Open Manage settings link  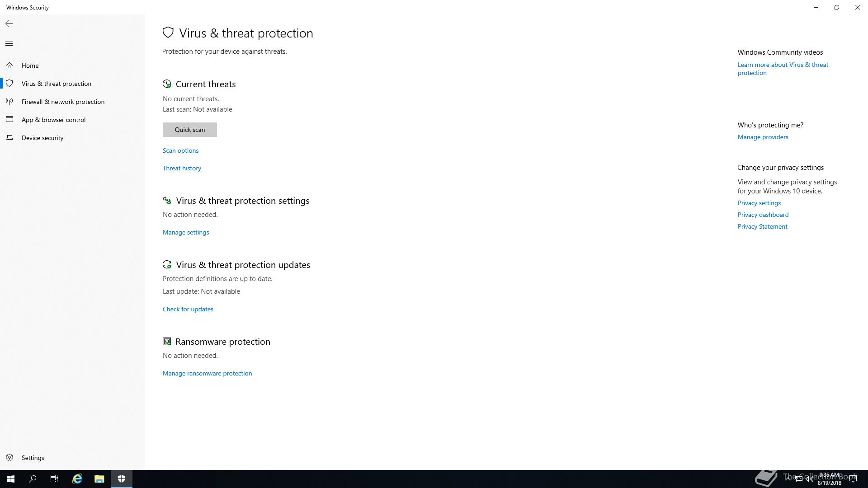[x=186, y=232]
